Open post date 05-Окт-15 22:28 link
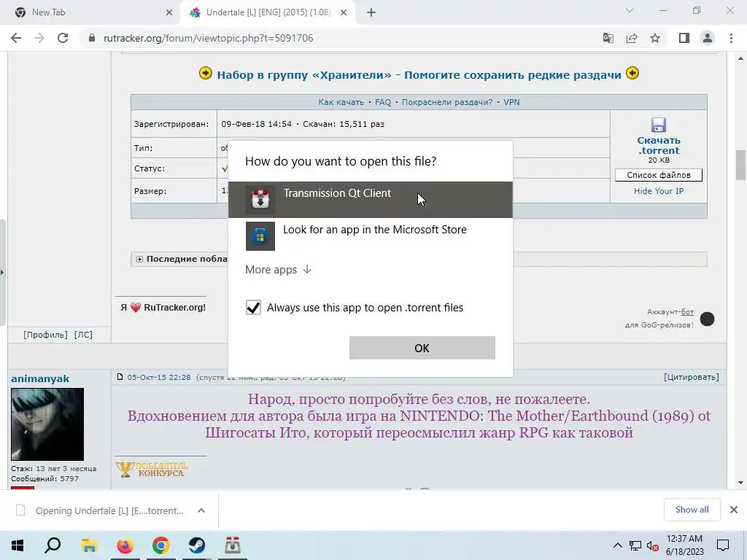 [158, 377]
